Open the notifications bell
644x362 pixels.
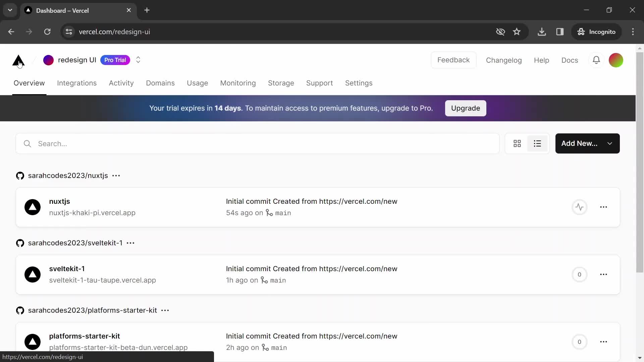click(596, 60)
